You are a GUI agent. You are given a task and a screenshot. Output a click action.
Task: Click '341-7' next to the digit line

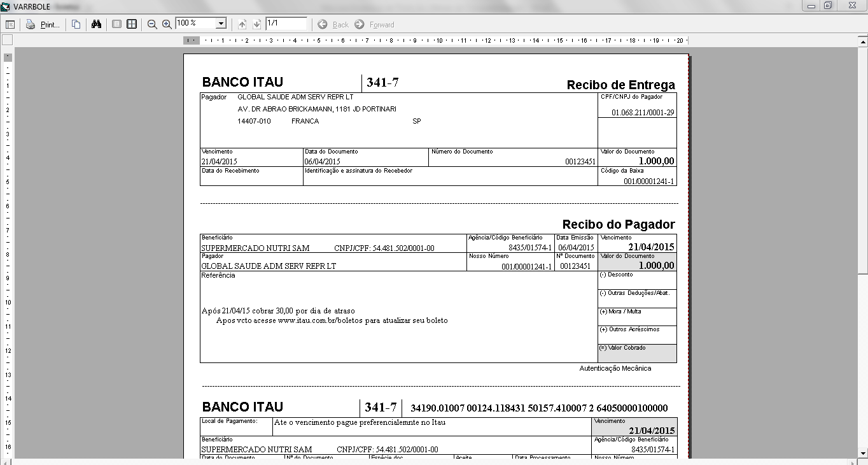[x=381, y=408]
